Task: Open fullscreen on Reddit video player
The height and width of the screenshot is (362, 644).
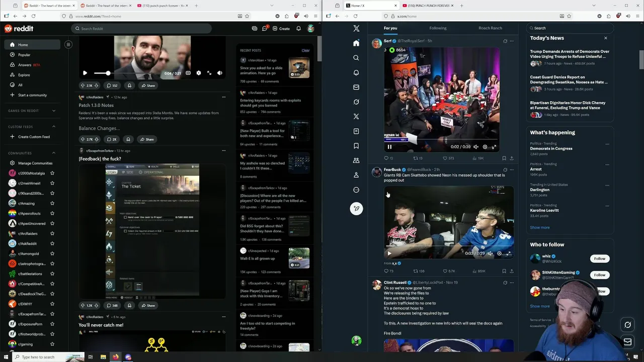Action: tap(209, 73)
